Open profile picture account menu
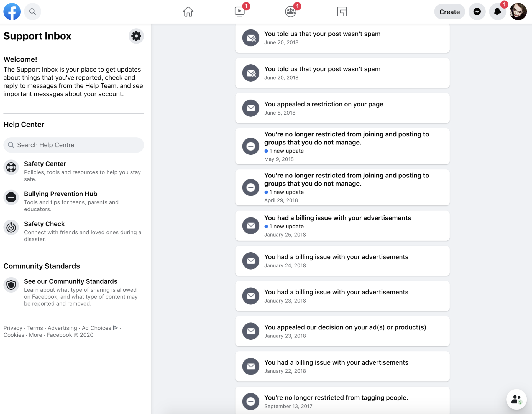Image resolution: width=532 pixels, height=414 pixels. [518, 12]
